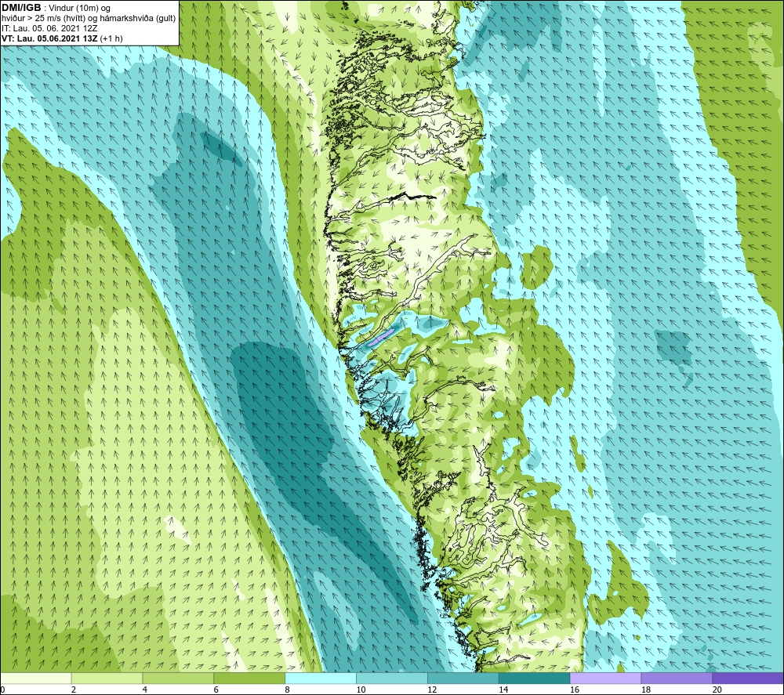This screenshot has width=784, height=695.
Task: Click the 2–4 m/s light green legend swatch
Action: pos(107,678)
